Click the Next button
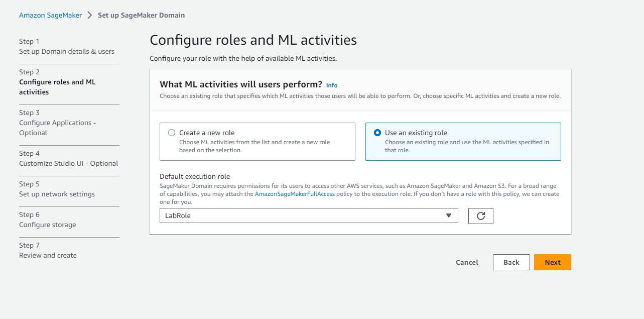Image resolution: width=644 pixels, height=319 pixels. [x=553, y=262]
